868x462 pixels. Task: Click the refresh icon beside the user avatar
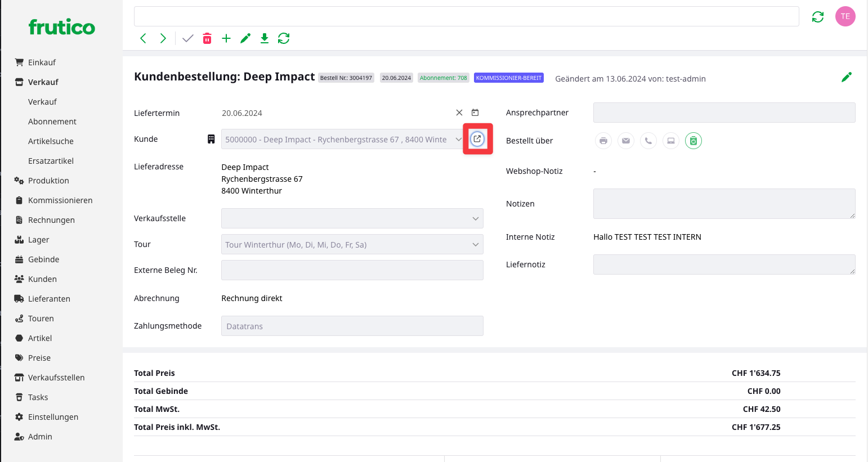[x=818, y=17]
